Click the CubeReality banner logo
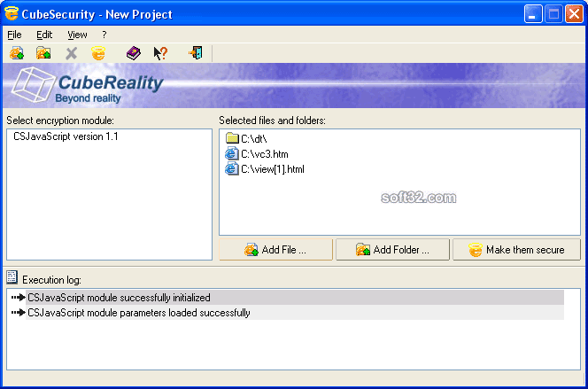 click(88, 86)
